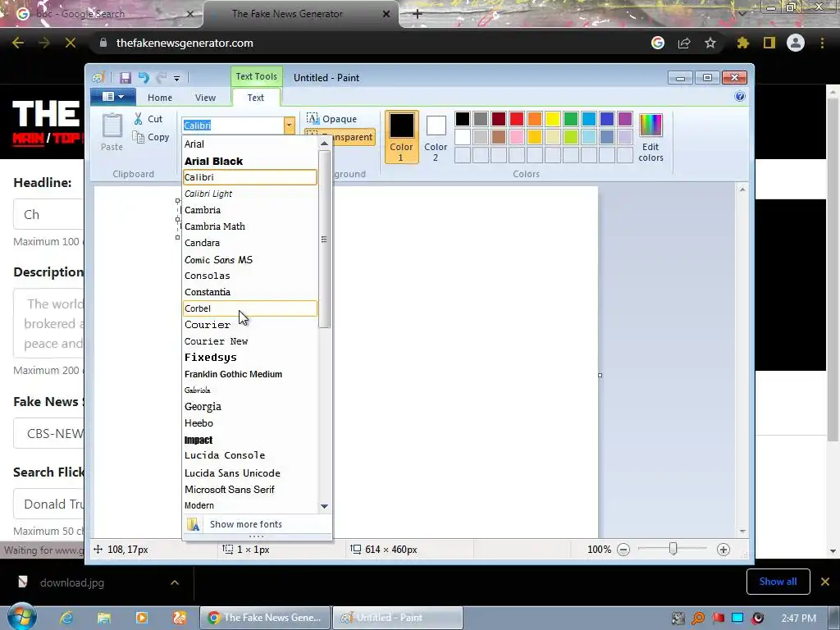Click font list scroll down arrow

click(x=324, y=506)
